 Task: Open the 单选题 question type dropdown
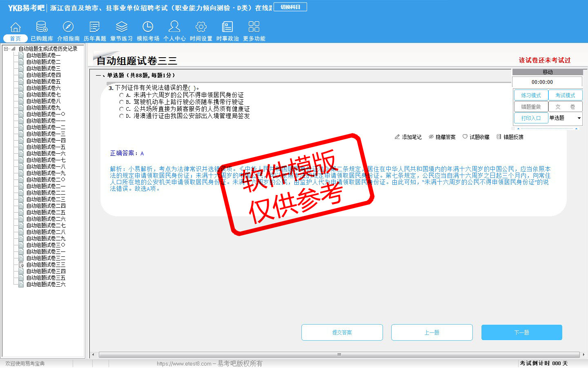[x=579, y=118]
